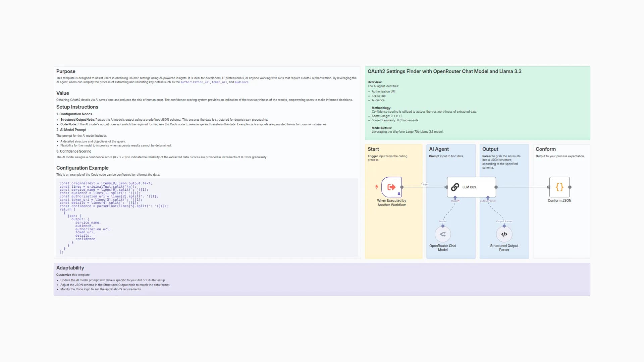Select the output connector dot of Conform JSON
Viewport: 644px width, 362px height.
click(x=570, y=187)
